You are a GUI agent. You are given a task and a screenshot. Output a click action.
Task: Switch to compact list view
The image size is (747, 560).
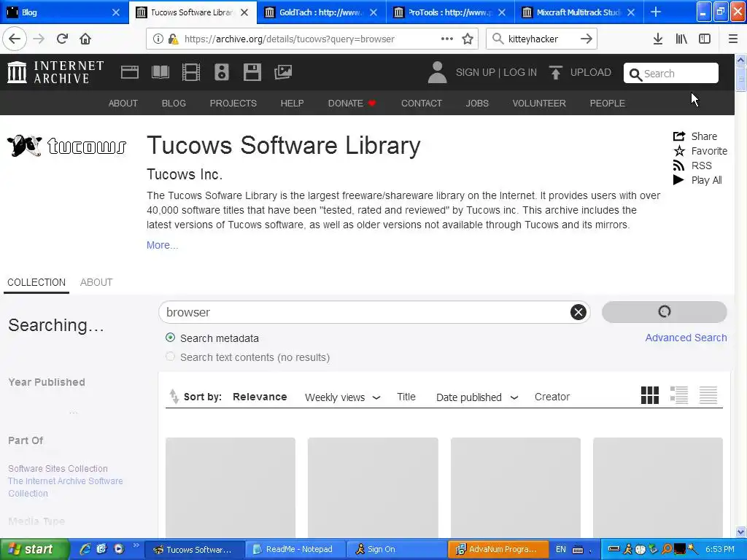click(x=708, y=395)
